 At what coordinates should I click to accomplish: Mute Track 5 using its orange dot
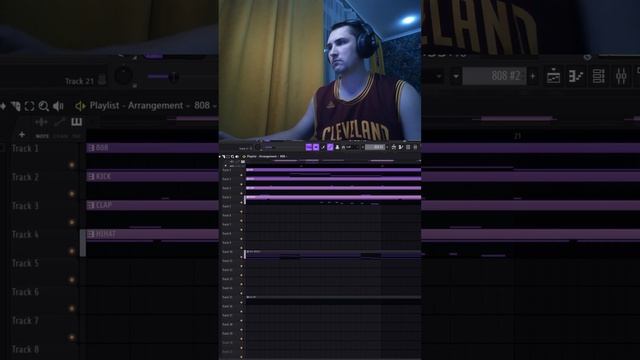pos(72,280)
